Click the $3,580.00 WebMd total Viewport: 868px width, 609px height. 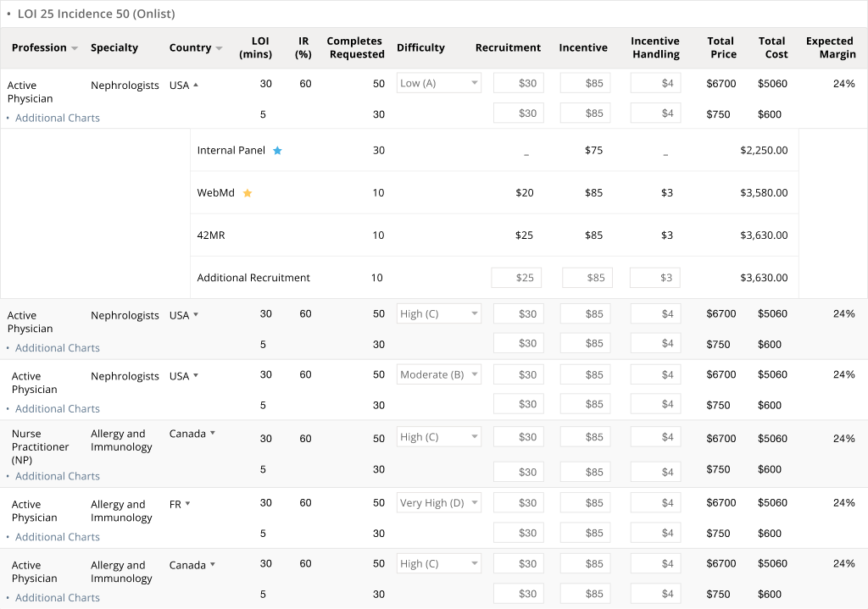[764, 193]
